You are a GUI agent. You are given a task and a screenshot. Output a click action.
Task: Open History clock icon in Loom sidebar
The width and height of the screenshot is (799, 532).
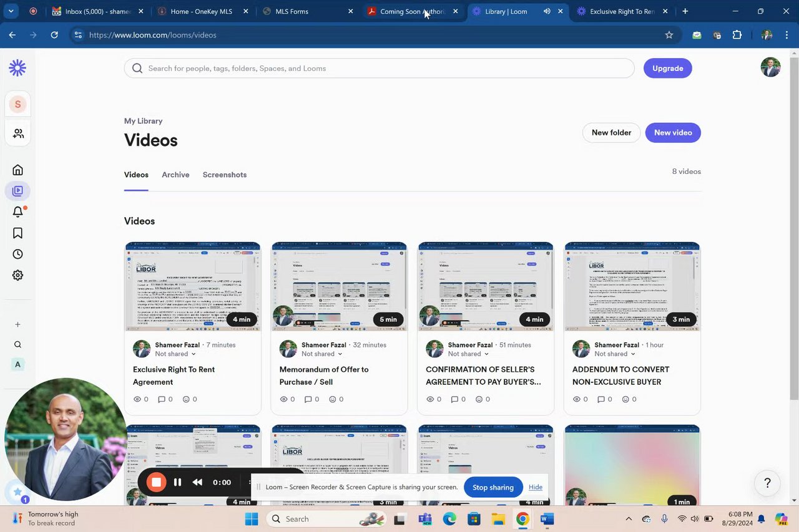click(x=17, y=254)
